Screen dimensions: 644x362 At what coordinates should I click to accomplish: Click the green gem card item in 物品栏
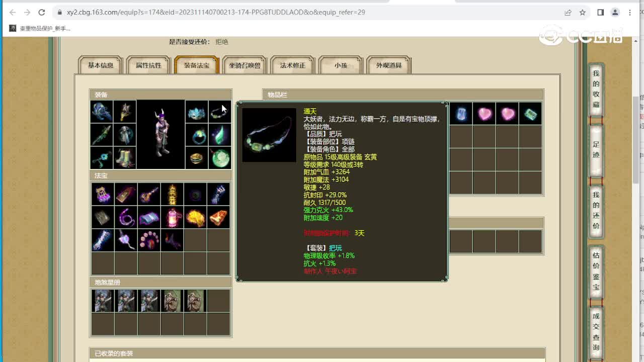point(530,114)
